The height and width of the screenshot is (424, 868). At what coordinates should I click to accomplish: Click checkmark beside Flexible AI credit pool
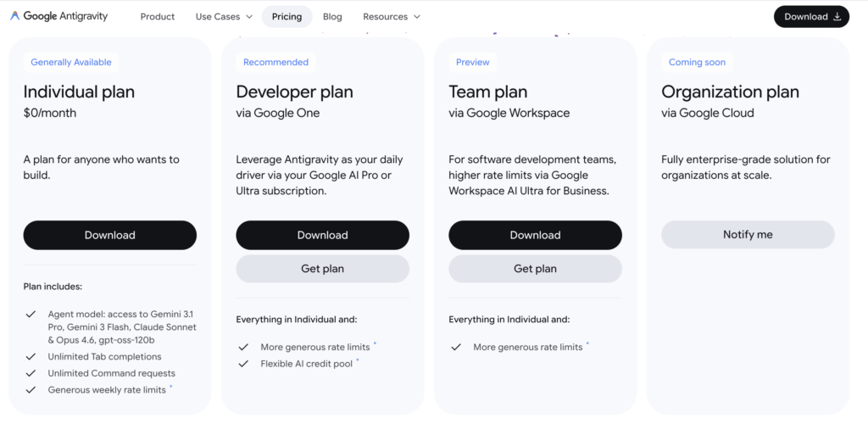(x=243, y=364)
